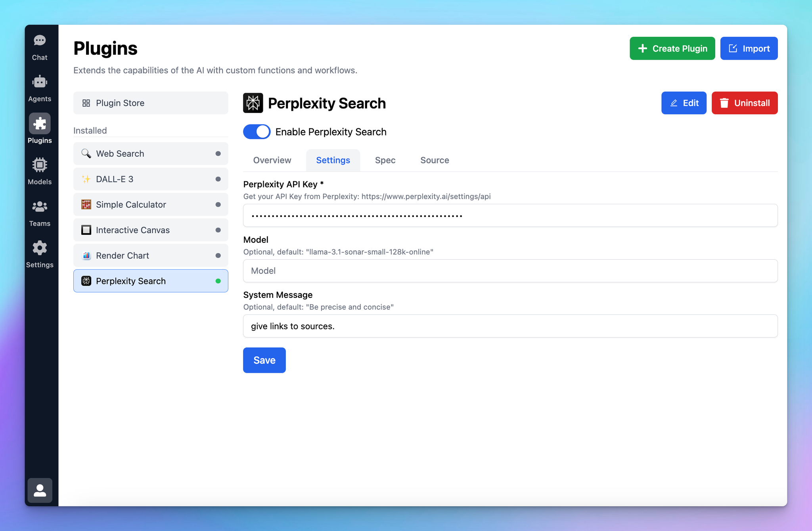Click the pencil icon on Edit button

pos(674,103)
